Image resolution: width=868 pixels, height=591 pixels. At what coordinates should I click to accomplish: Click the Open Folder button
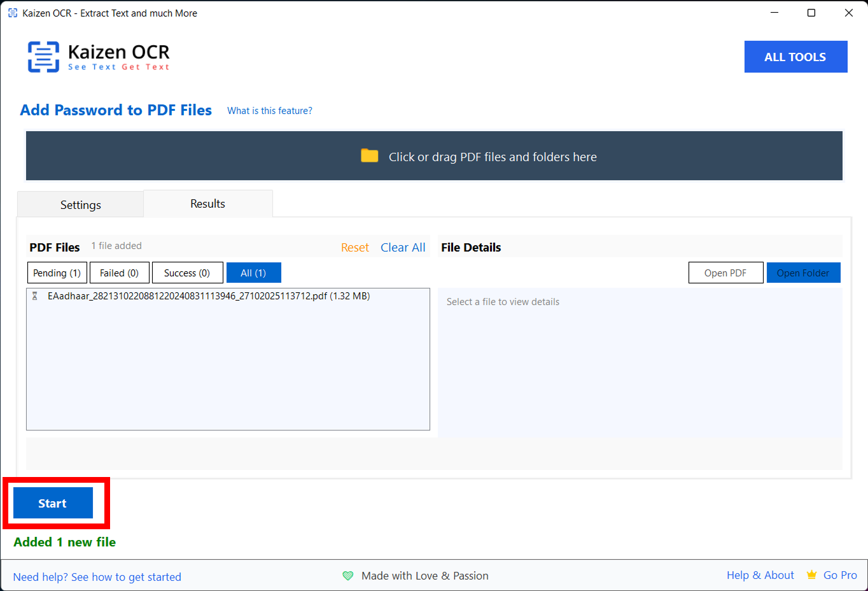(x=803, y=273)
